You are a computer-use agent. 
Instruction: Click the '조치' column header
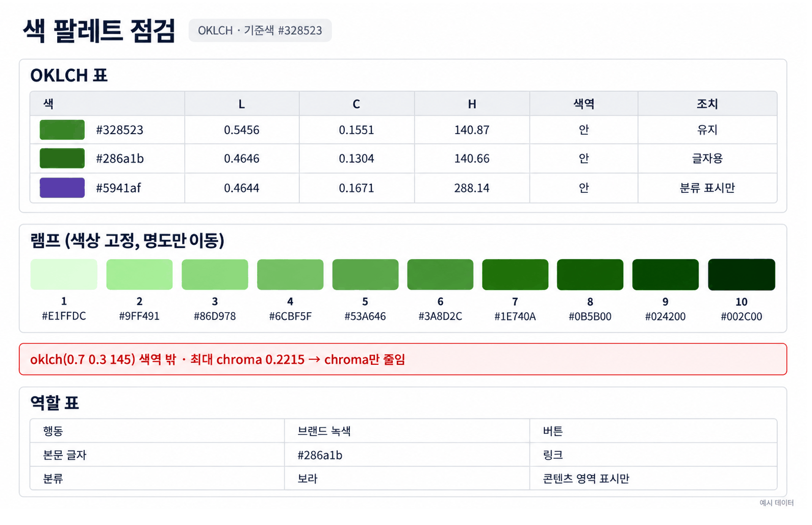[x=707, y=104]
